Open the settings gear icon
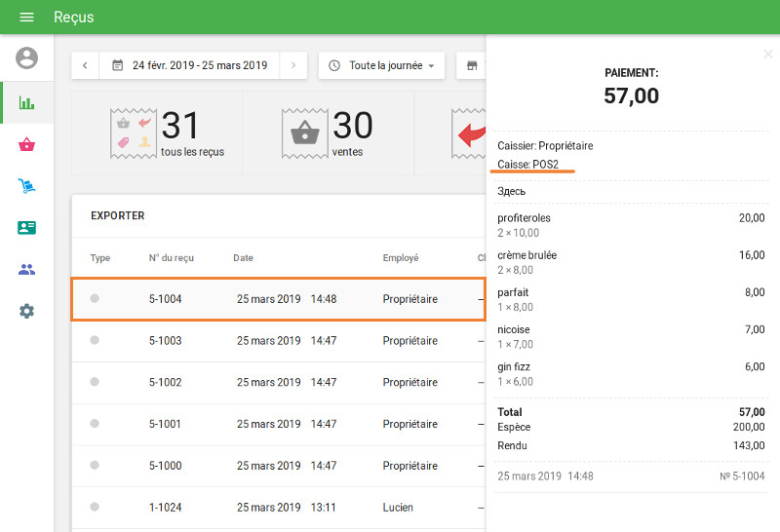 coord(26,311)
